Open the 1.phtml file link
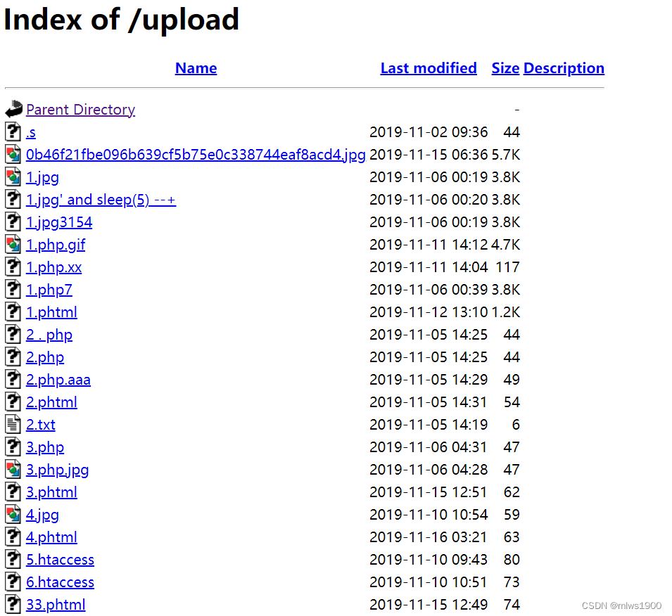Viewport: 672px width, 616px height. (x=51, y=312)
